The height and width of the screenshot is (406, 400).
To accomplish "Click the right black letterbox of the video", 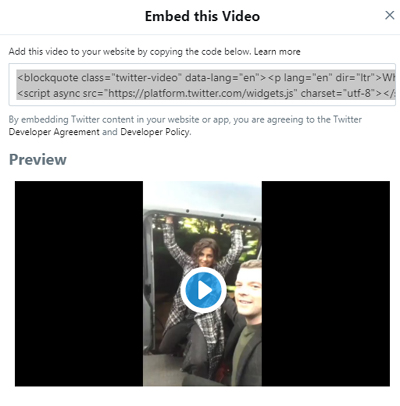I will pyautogui.click(x=326, y=284).
